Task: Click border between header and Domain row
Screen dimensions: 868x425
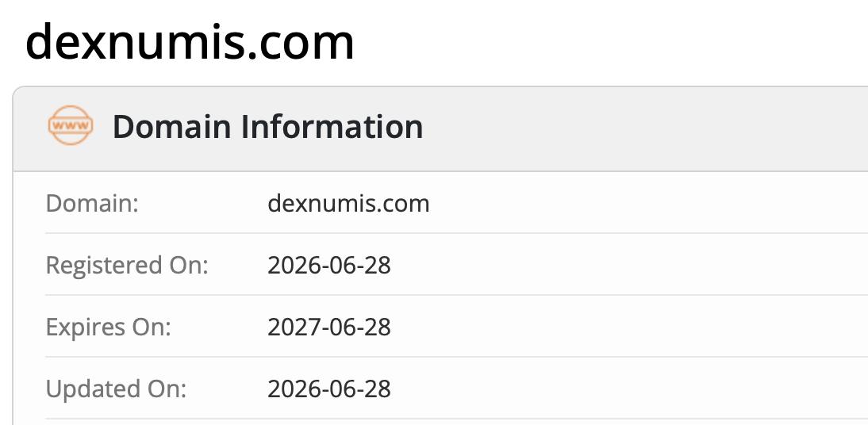Action: [x=440, y=171]
